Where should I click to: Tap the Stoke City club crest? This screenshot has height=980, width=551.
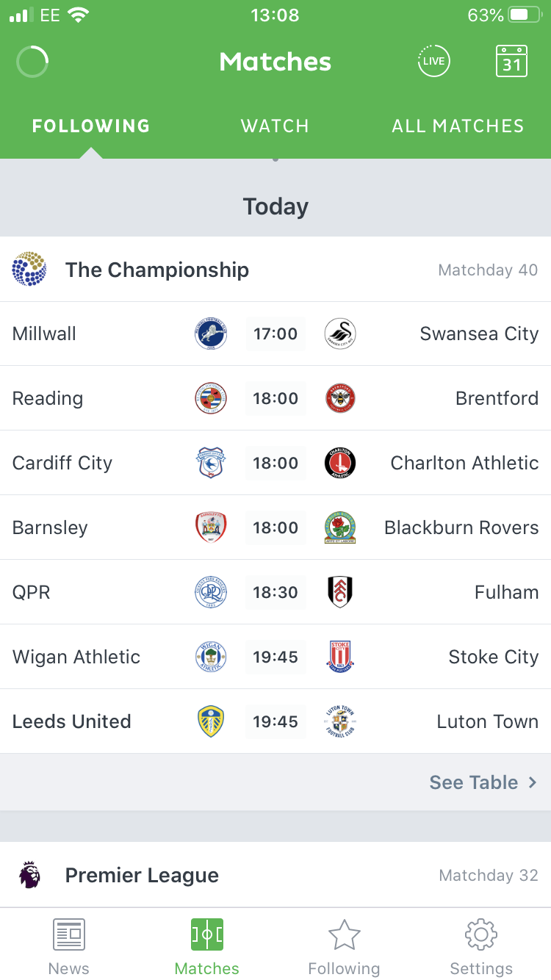click(340, 657)
